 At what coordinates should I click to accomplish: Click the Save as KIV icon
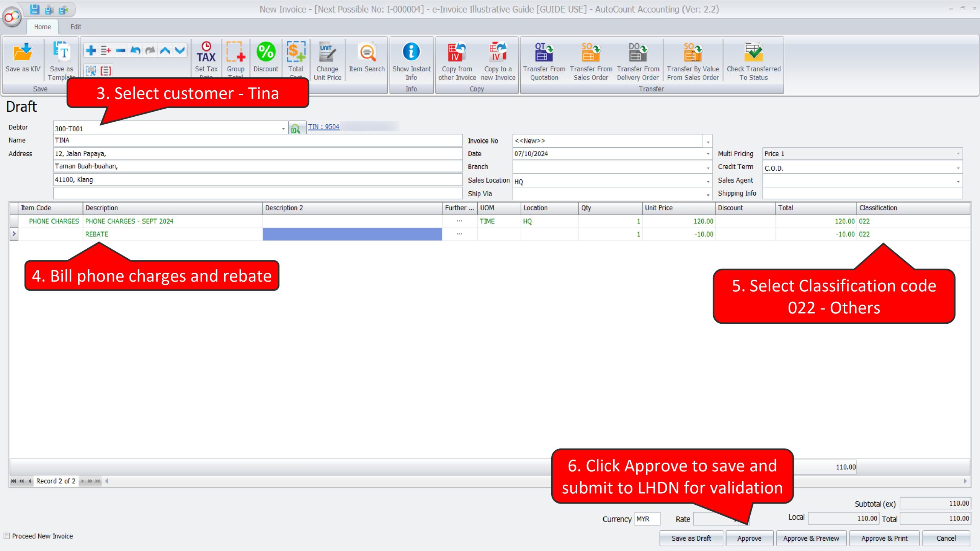point(23,57)
